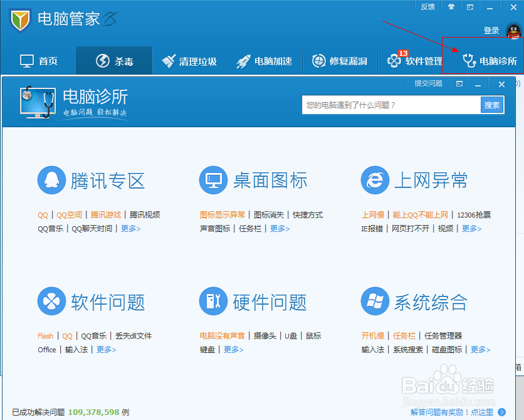Open main window menu icon
The height and width of the screenshot is (420, 524).
click(x=470, y=7)
